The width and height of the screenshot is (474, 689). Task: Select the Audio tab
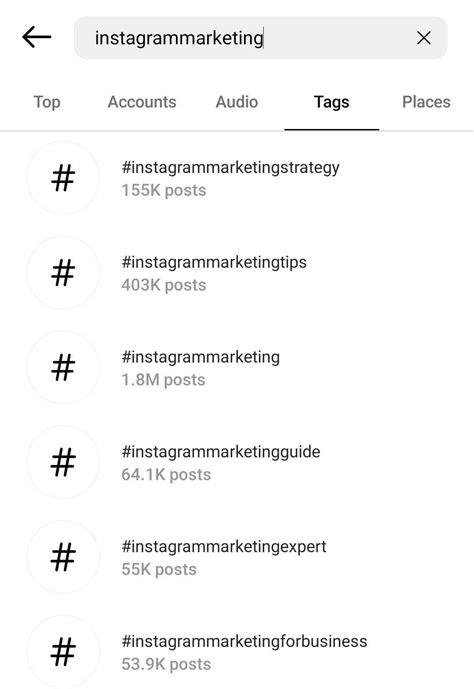click(237, 102)
